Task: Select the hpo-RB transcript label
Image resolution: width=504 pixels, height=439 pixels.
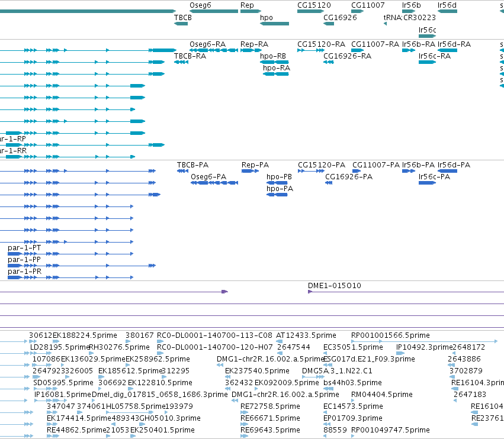Action: 273,56
